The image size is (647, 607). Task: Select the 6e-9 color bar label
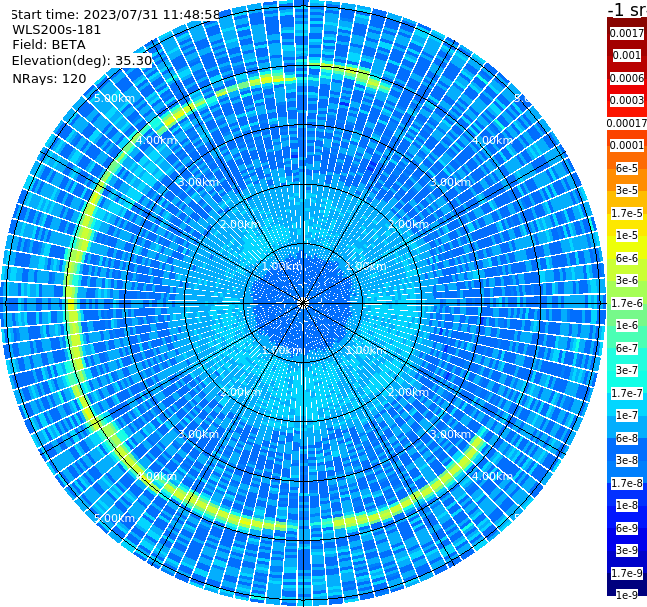click(627, 528)
